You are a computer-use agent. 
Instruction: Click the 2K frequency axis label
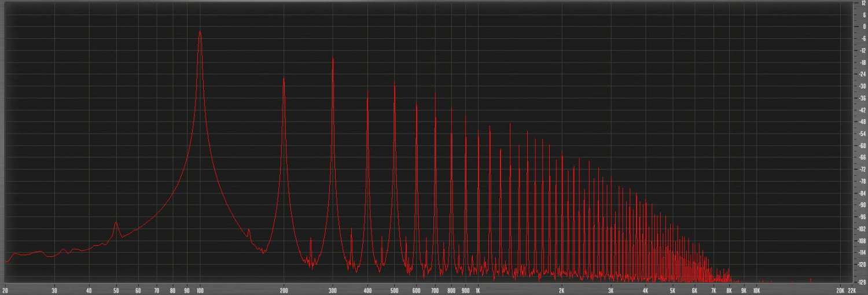pyautogui.click(x=561, y=290)
